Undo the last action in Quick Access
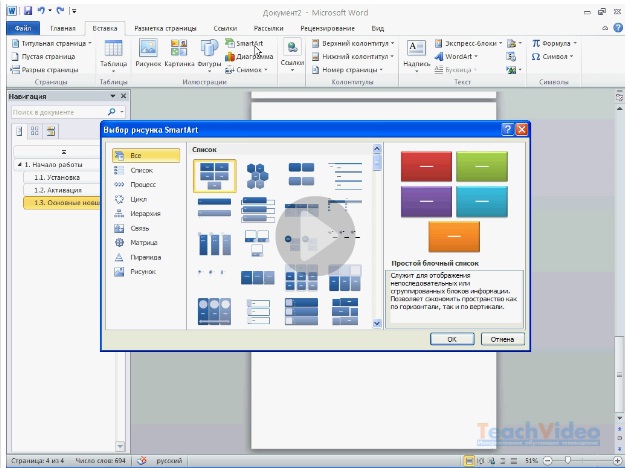 click(41, 11)
